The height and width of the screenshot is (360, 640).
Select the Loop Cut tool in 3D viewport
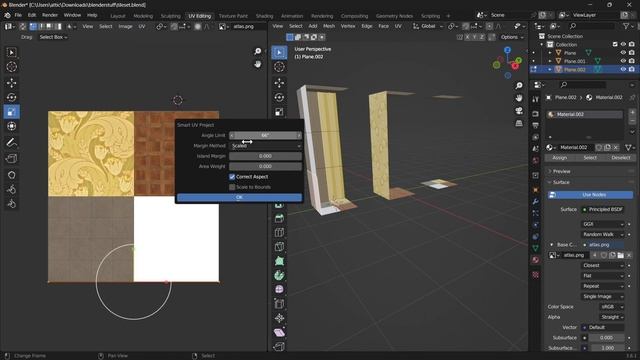pos(279,233)
